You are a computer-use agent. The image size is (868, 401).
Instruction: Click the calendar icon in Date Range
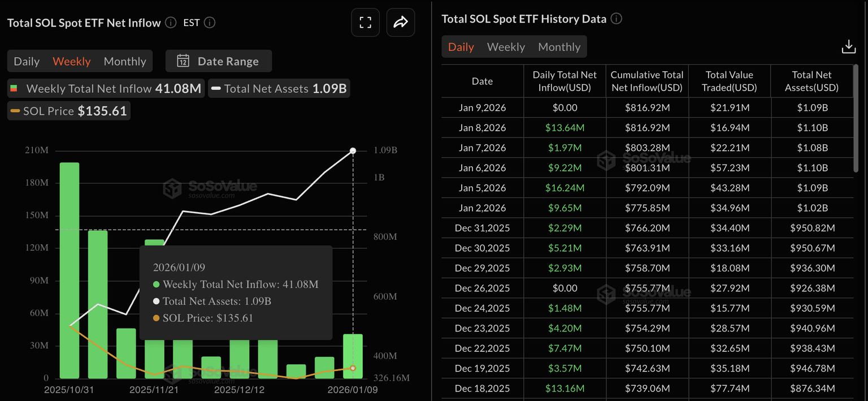[183, 61]
